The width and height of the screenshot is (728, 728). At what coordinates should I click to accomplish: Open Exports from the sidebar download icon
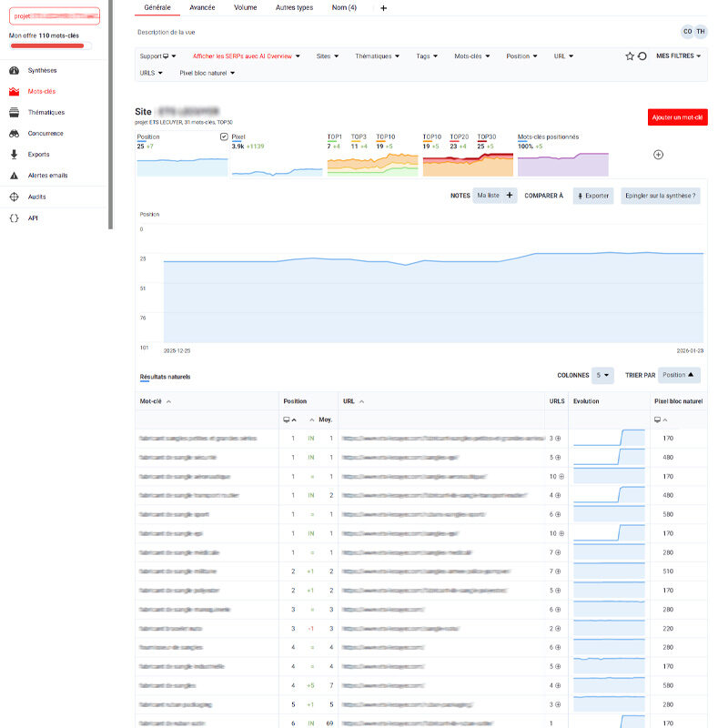tap(14, 155)
